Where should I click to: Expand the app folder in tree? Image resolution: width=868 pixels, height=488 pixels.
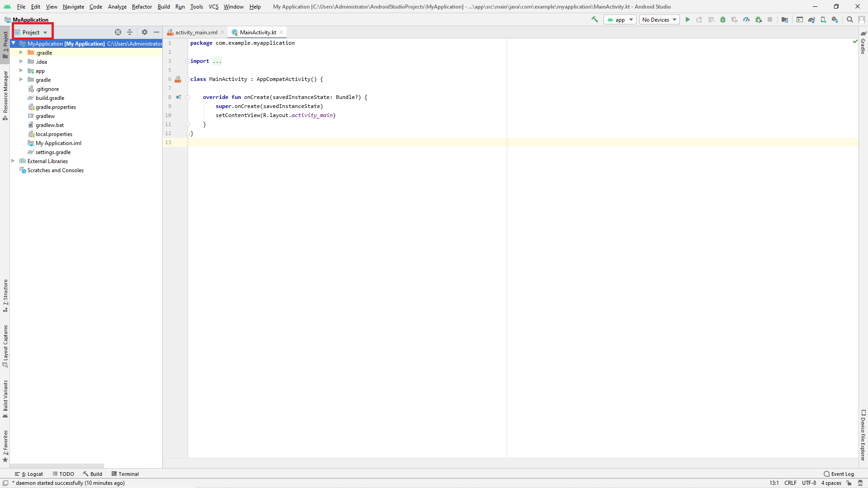point(21,70)
